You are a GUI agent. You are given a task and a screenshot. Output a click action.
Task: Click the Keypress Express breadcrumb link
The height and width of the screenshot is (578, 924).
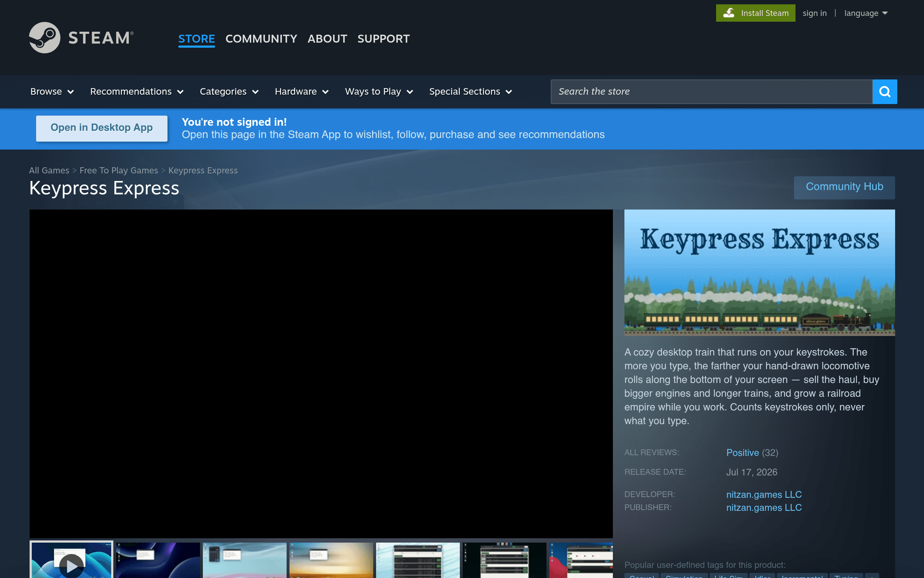pos(203,171)
